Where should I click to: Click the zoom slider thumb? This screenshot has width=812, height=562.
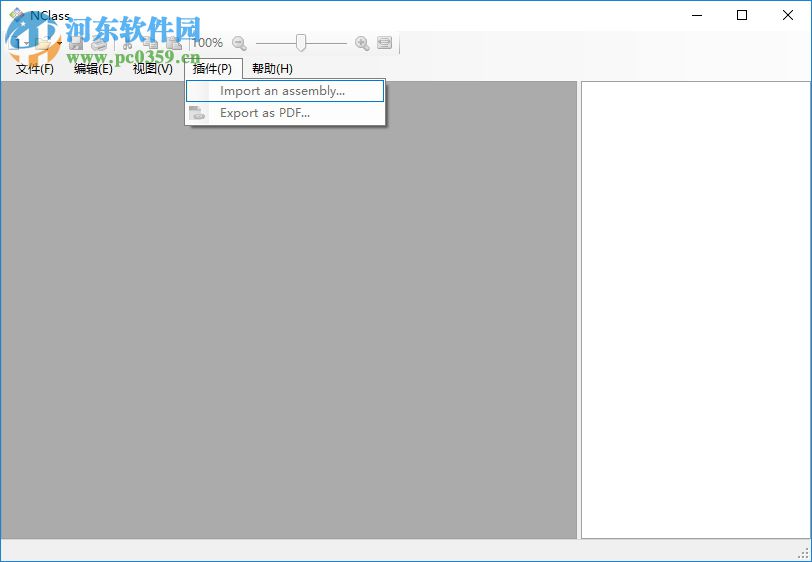(x=301, y=42)
